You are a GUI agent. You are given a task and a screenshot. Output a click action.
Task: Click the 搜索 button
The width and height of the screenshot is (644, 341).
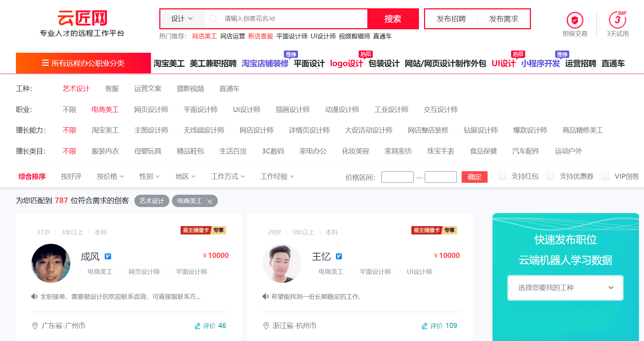coord(393,19)
